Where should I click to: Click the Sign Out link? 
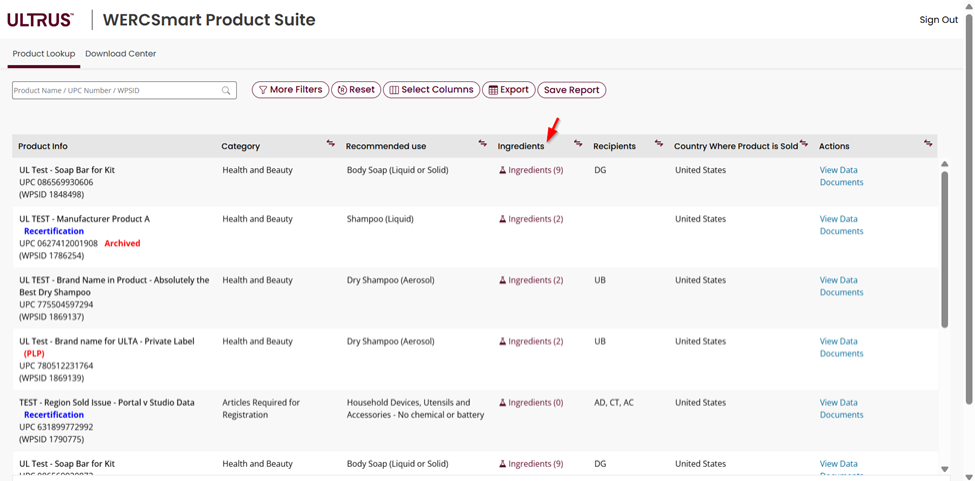coord(939,20)
